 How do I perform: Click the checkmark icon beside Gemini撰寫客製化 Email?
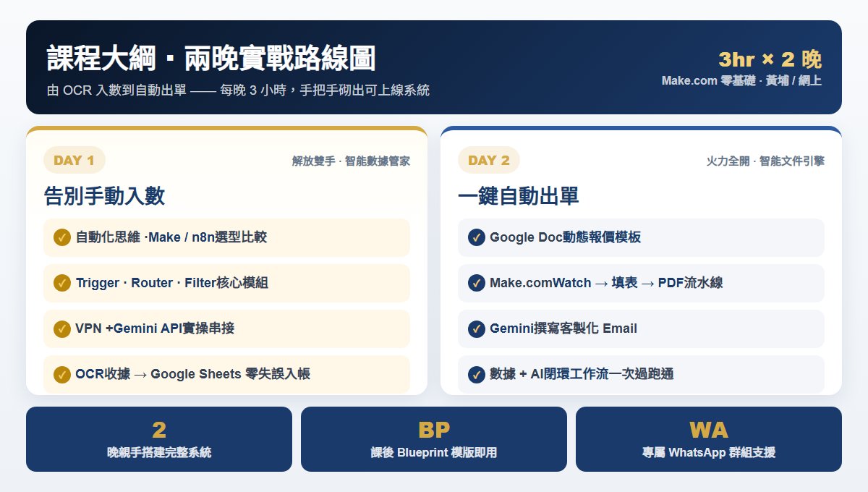(x=477, y=328)
